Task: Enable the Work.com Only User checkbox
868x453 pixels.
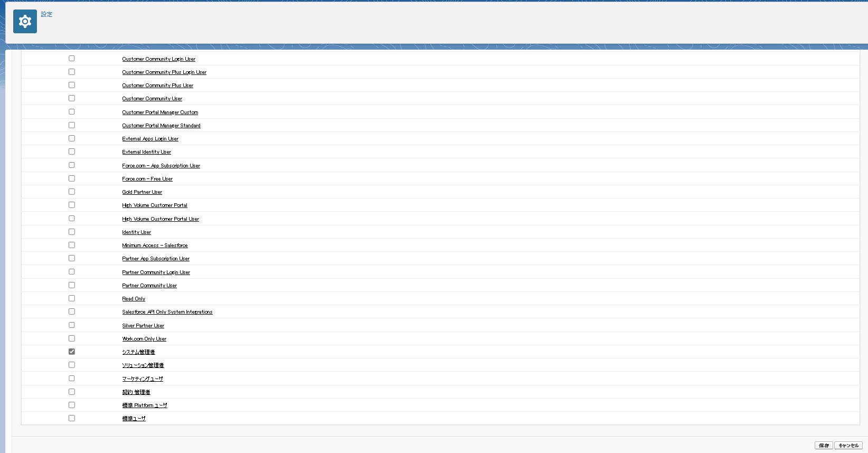Action: (x=72, y=338)
